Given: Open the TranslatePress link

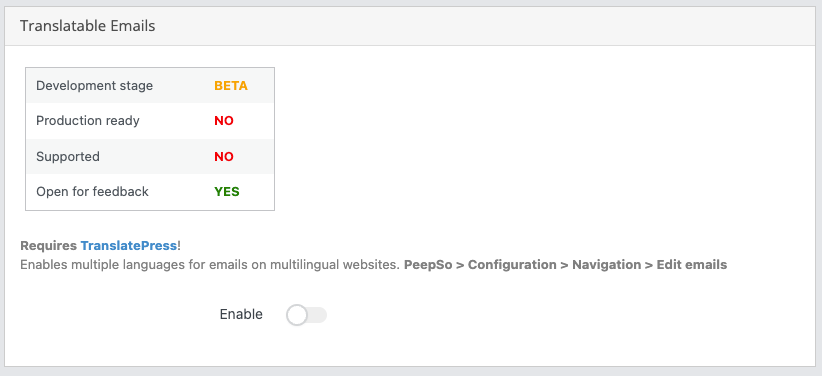Looking at the screenshot, I should tap(128, 245).
